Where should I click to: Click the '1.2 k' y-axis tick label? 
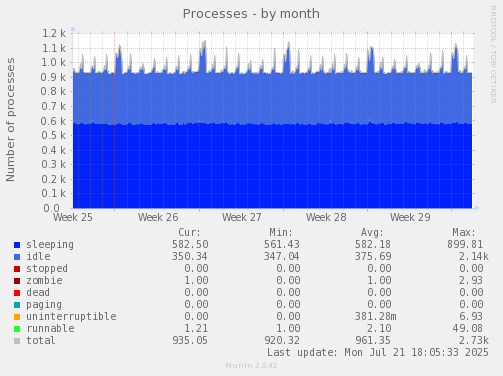point(54,33)
